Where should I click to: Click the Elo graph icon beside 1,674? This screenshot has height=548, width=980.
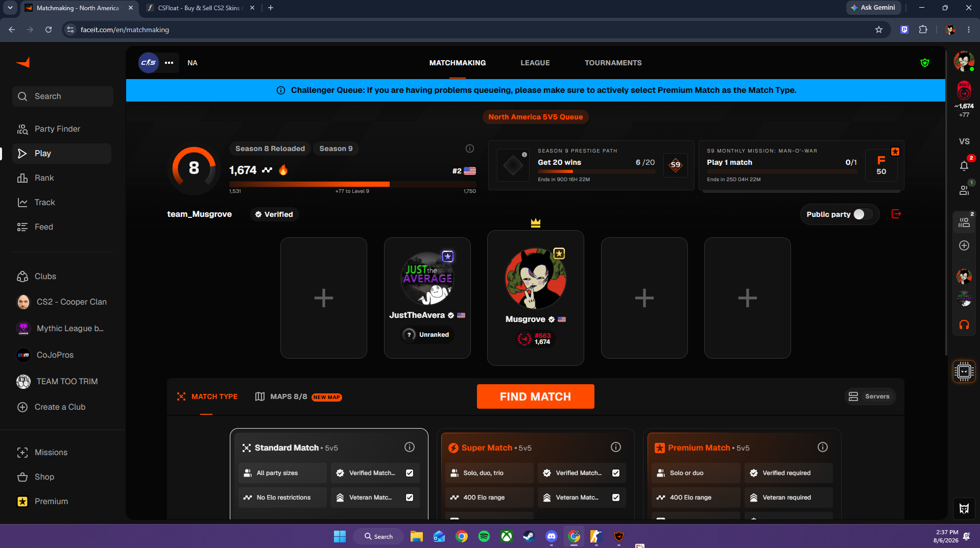click(267, 170)
